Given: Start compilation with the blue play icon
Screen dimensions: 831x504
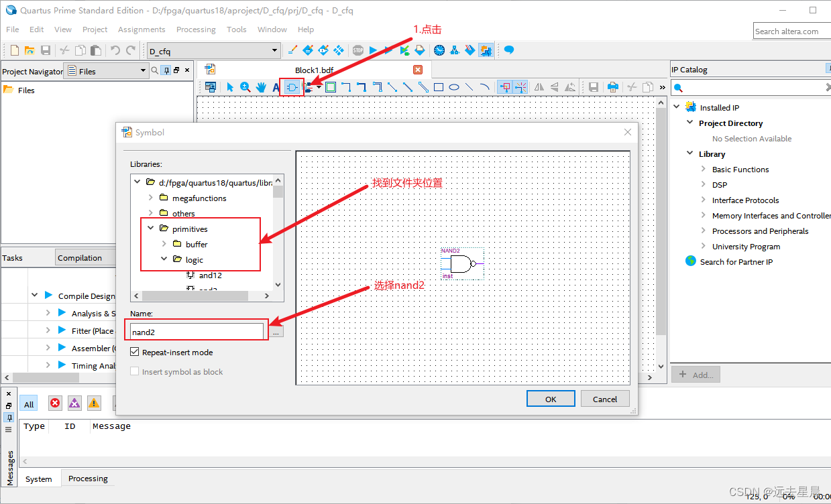Looking at the screenshot, I should [373, 50].
